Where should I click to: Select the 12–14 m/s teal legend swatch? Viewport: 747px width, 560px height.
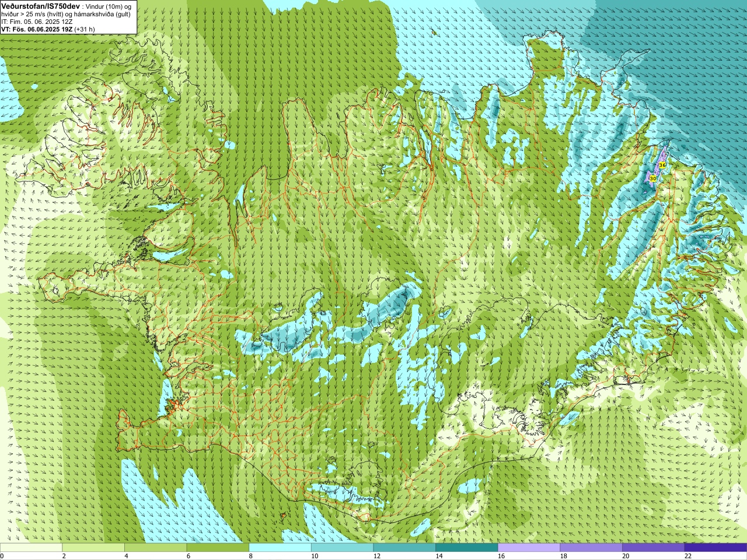(404, 548)
